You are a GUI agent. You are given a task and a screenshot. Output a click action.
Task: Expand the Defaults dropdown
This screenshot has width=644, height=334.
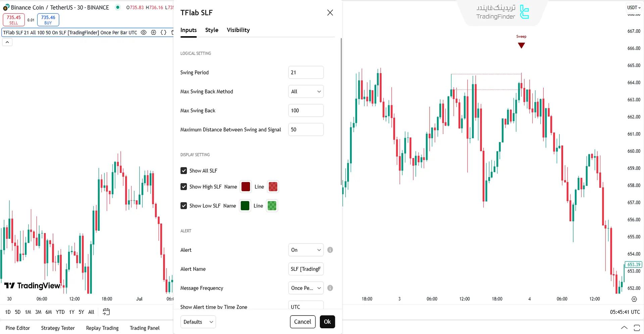[x=198, y=322]
